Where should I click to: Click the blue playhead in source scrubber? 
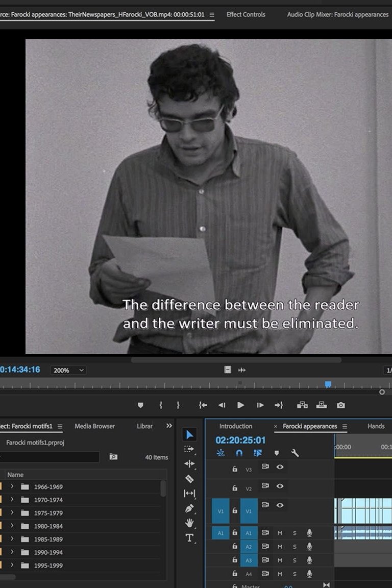click(328, 384)
